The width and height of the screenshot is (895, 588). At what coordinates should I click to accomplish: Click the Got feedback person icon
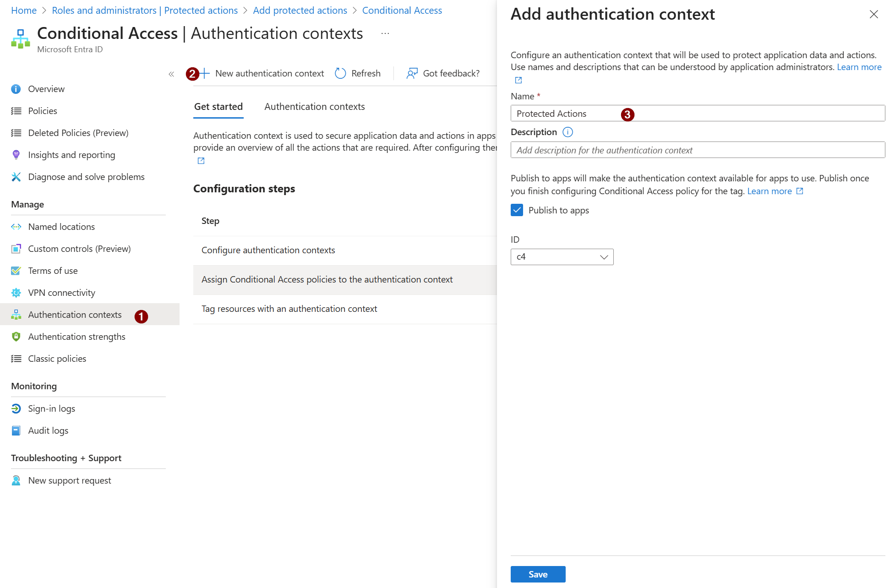[412, 73]
